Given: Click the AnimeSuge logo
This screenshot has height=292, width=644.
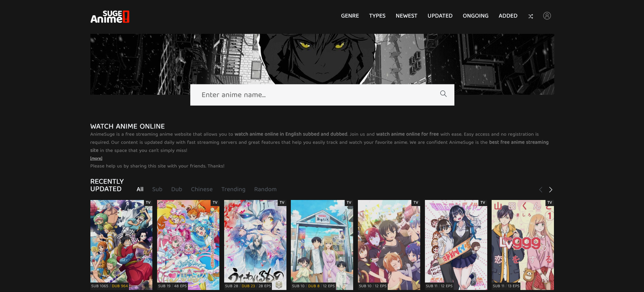Looking at the screenshot, I should 110,16.
